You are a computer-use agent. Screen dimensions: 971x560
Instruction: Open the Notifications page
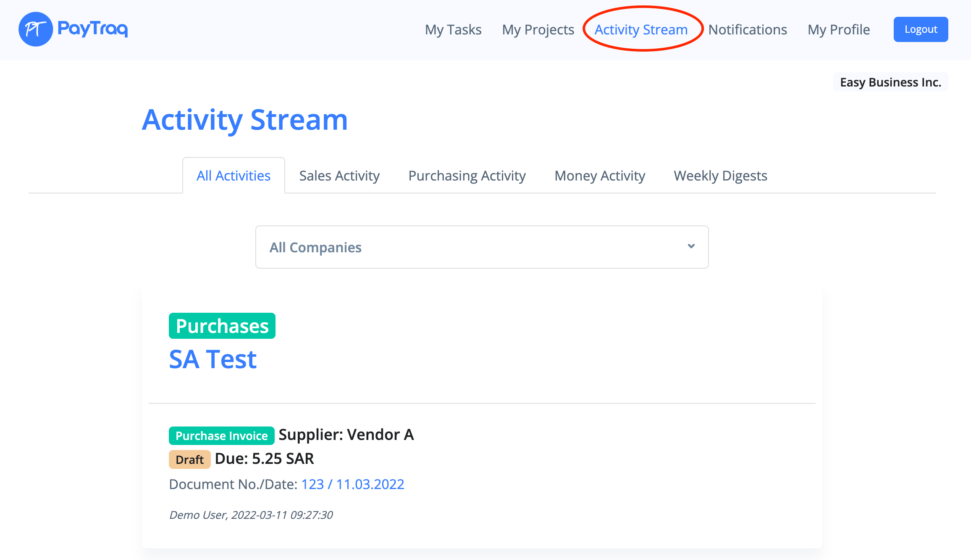click(748, 30)
